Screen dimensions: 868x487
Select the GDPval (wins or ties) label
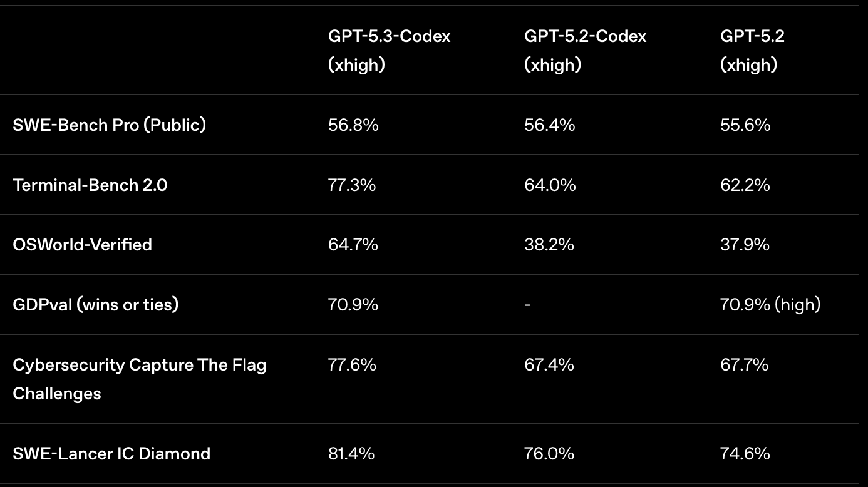point(95,304)
